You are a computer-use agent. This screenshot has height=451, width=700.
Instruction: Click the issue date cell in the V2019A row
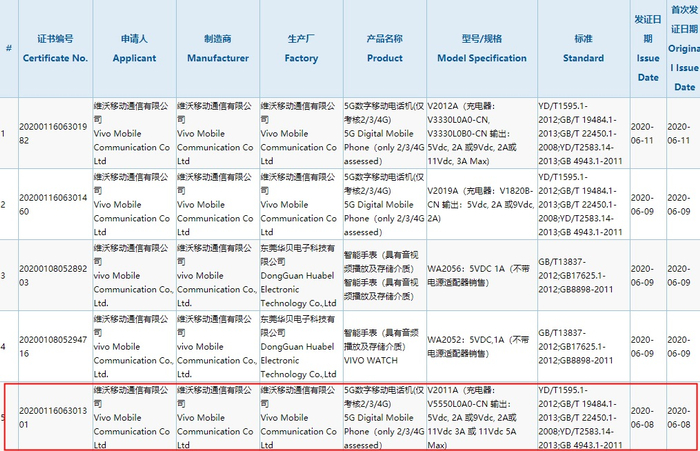pos(648,205)
